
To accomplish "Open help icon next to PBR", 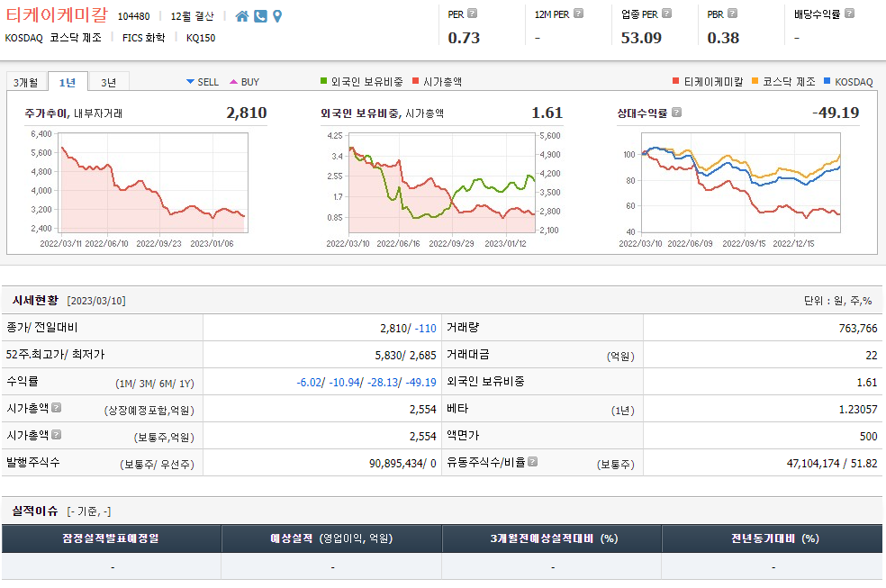I will tap(732, 13).
